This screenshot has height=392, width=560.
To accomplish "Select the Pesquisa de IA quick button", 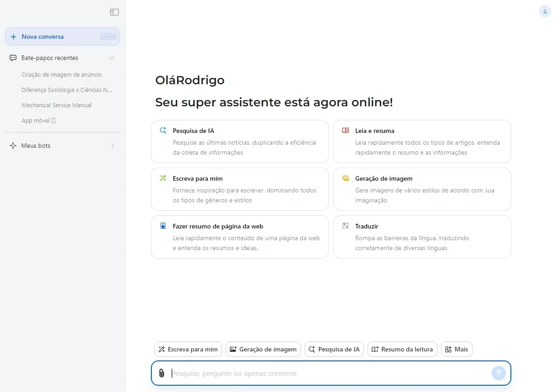I will (334, 349).
